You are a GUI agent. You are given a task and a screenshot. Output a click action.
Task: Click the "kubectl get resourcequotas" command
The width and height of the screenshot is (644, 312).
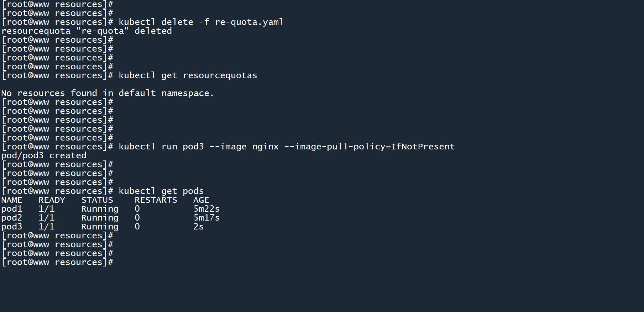click(x=188, y=75)
